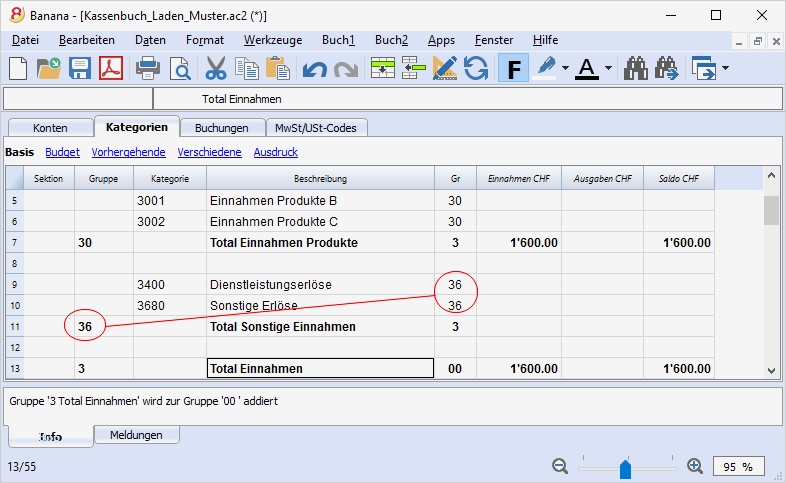Click the go-to window arrow icon
The image size is (786, 483).
point(704,68)
